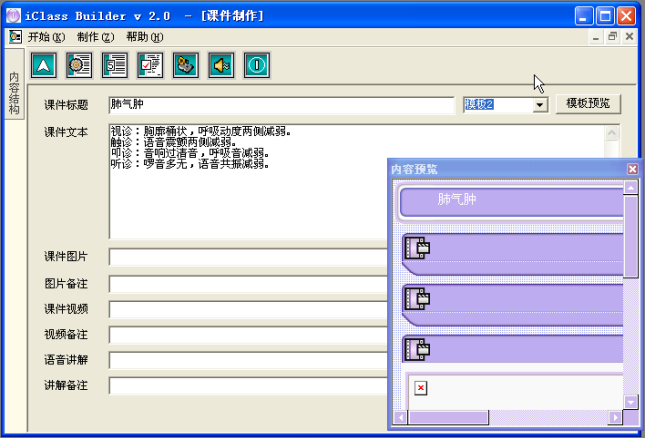Image resolution: width=645 pixels, height=439 pixels.
Task: Click second film clip icon in preview
Action: (417, 298)
